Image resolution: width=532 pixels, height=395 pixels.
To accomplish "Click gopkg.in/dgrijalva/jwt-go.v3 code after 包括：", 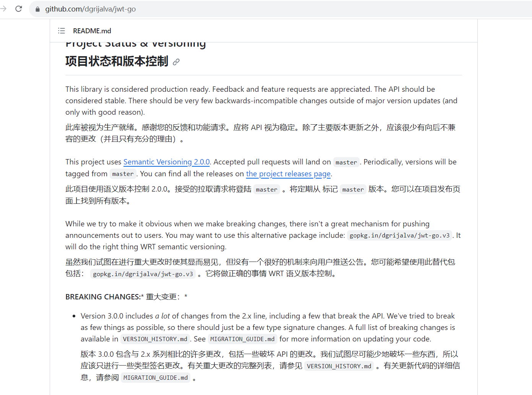I will tap(143, 274).
